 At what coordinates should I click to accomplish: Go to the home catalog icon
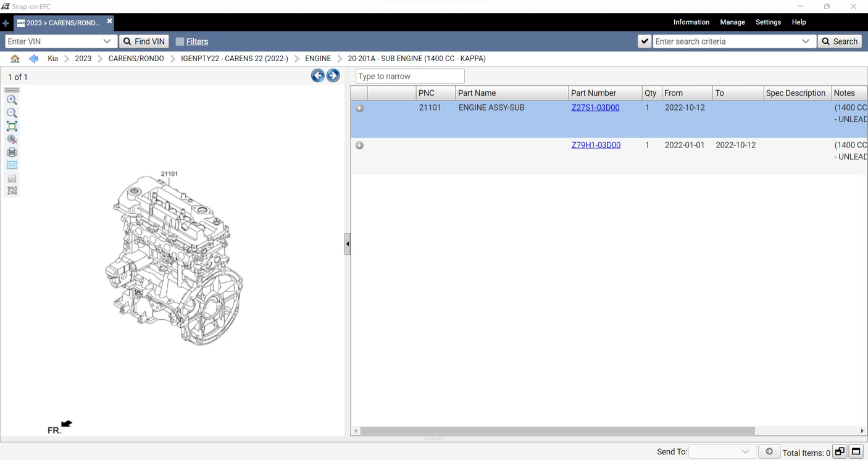click(x=15, y=59)
